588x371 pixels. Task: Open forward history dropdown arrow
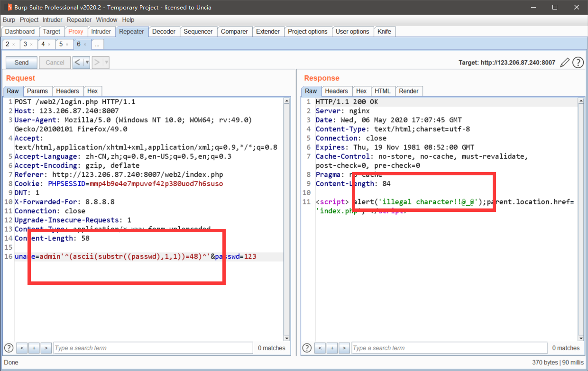(106, 62)
